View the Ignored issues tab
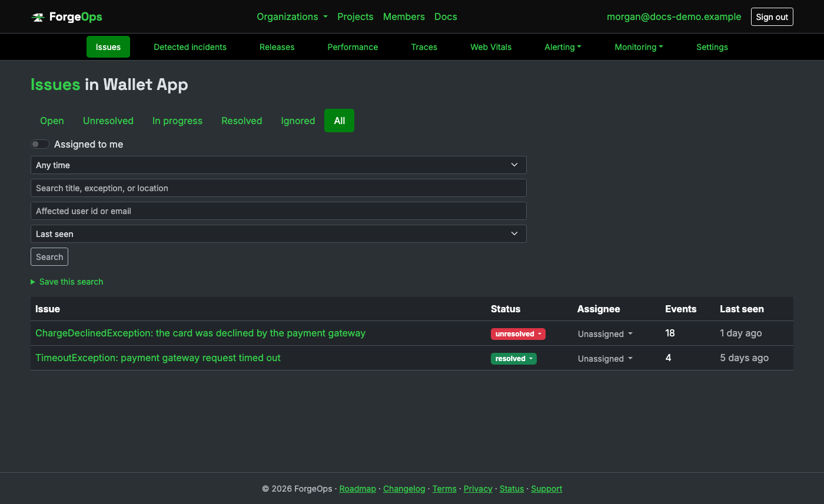 coord(298,121)
